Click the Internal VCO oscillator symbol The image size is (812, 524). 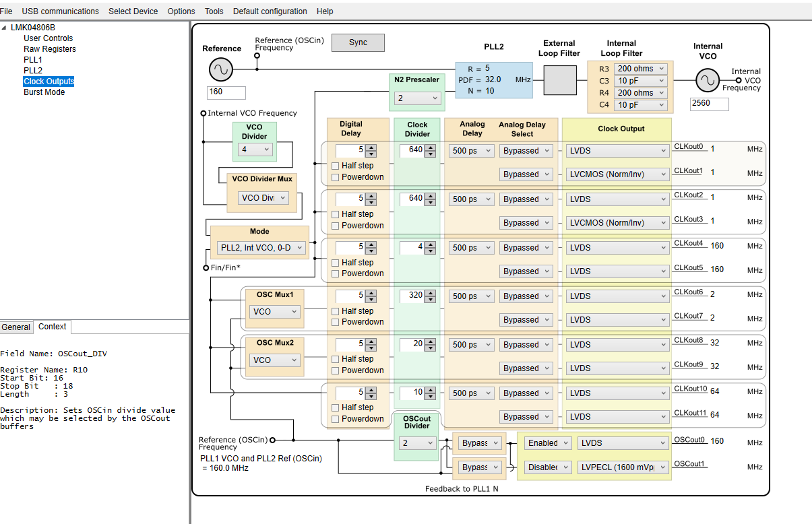[x=707, y=81]
